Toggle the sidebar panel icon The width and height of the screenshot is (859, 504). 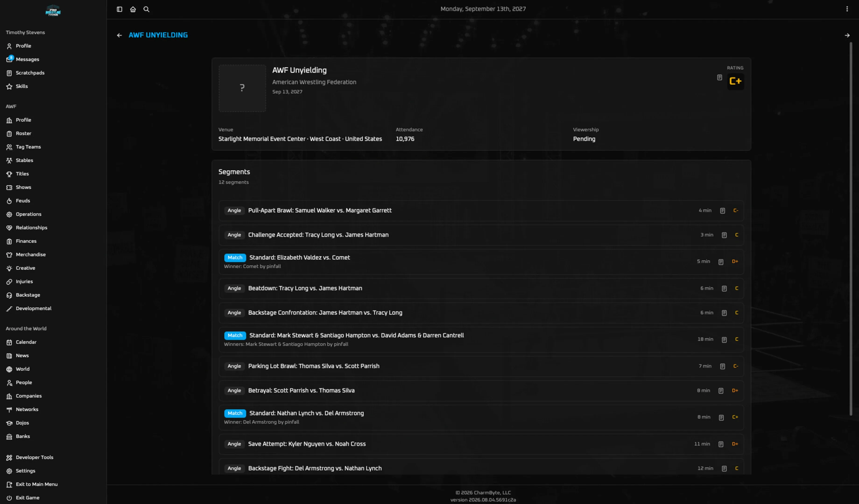point(119,9)
